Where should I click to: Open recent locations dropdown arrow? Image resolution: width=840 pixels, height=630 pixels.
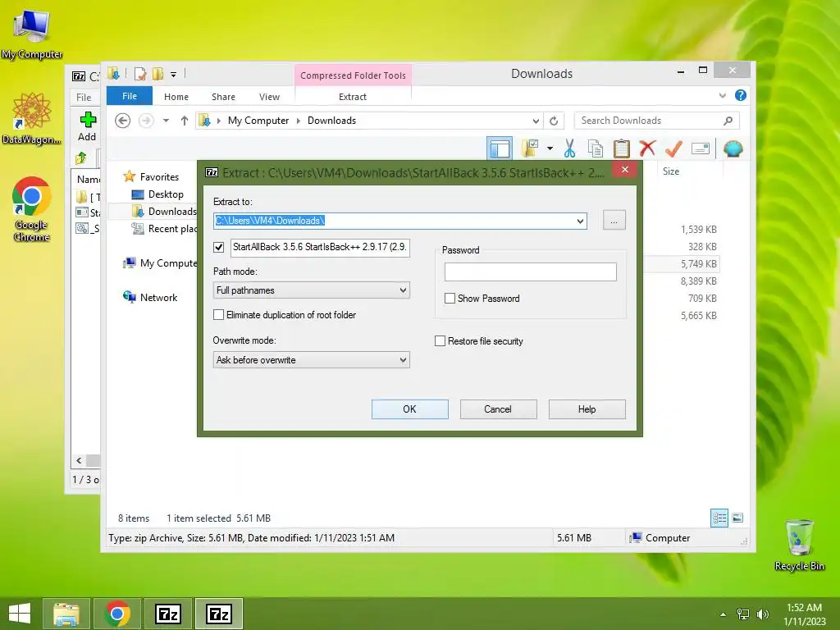[166, 121]
